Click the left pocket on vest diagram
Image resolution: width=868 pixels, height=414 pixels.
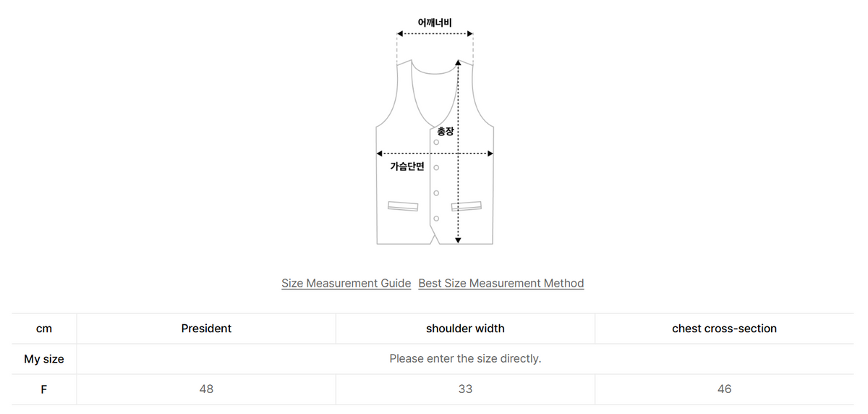403,206
